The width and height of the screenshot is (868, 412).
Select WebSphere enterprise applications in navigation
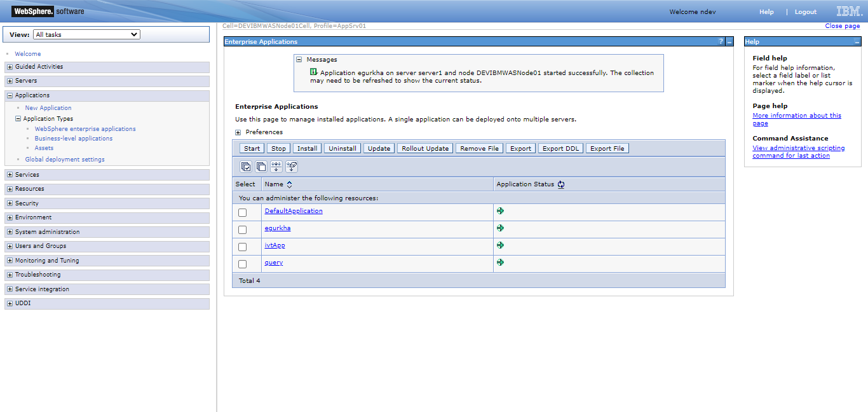[85, 129]
